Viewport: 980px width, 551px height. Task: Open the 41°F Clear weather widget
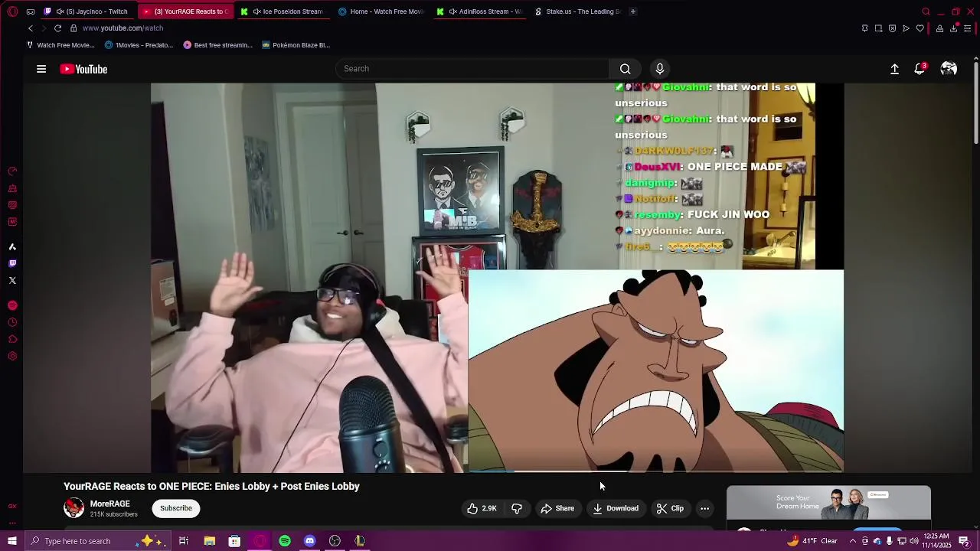(812, 541)
